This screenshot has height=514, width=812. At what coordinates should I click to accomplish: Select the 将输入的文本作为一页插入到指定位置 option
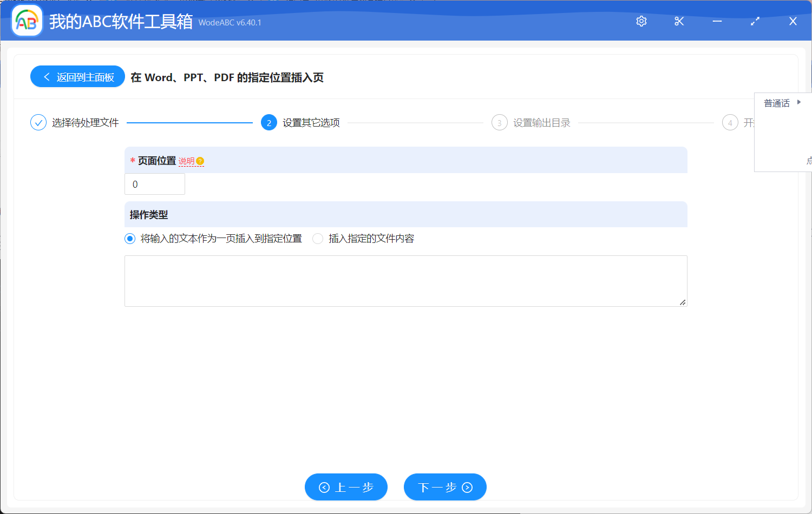point(129,238)
